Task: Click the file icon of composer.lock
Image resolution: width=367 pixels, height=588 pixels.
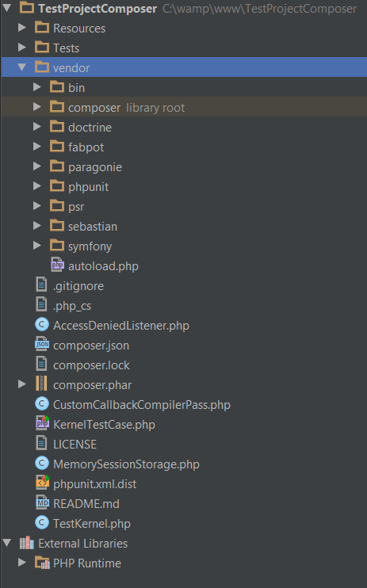Action: (x=41, y=364)
